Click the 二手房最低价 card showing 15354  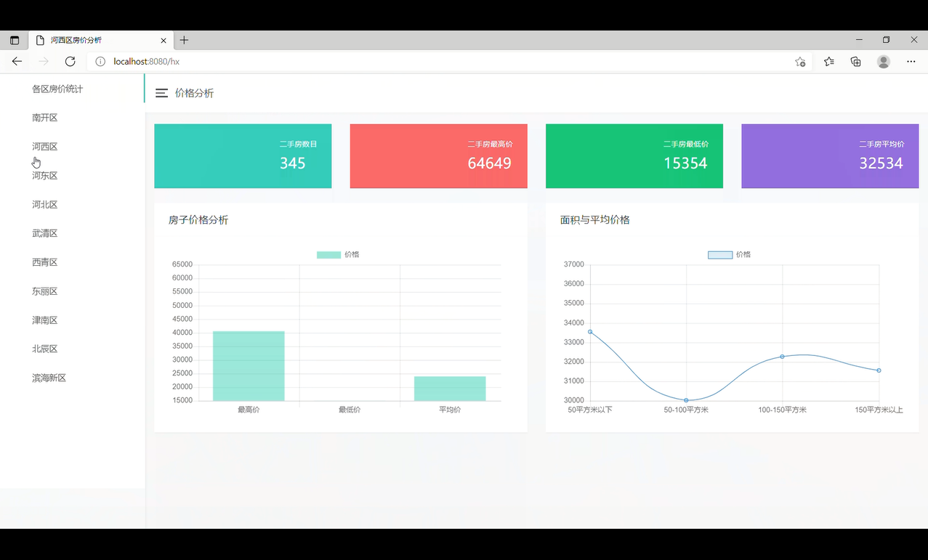tap(634, 156)
